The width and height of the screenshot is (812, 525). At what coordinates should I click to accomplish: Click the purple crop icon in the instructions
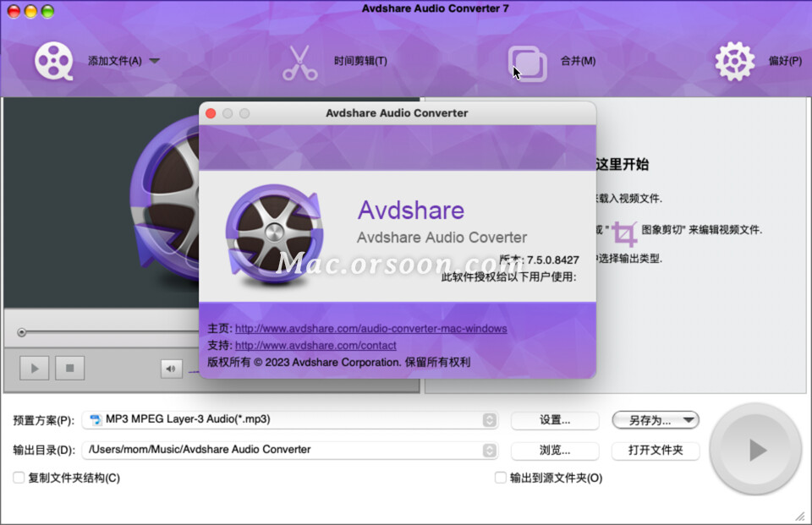point(624,234)
